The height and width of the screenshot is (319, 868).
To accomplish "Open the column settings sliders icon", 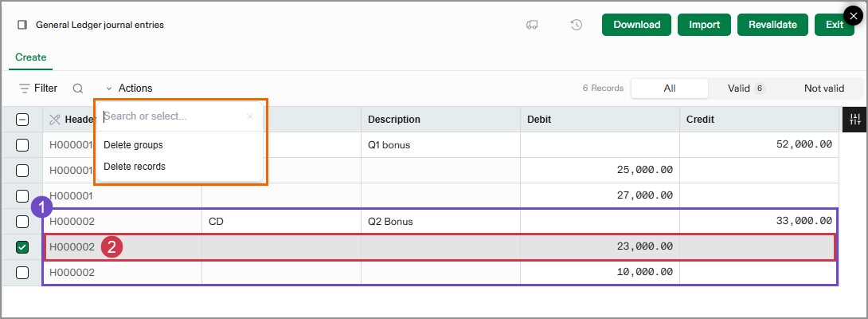I will point(855,120).
